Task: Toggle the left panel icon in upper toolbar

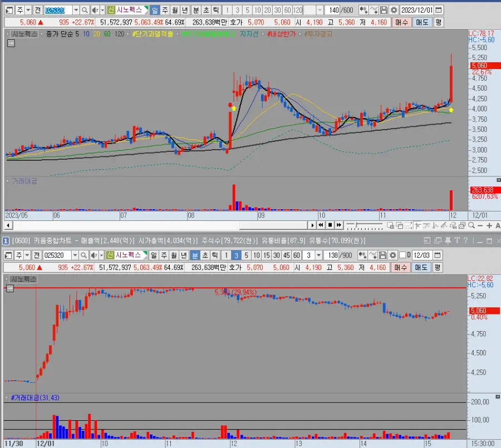Action: tap(9, 10)
